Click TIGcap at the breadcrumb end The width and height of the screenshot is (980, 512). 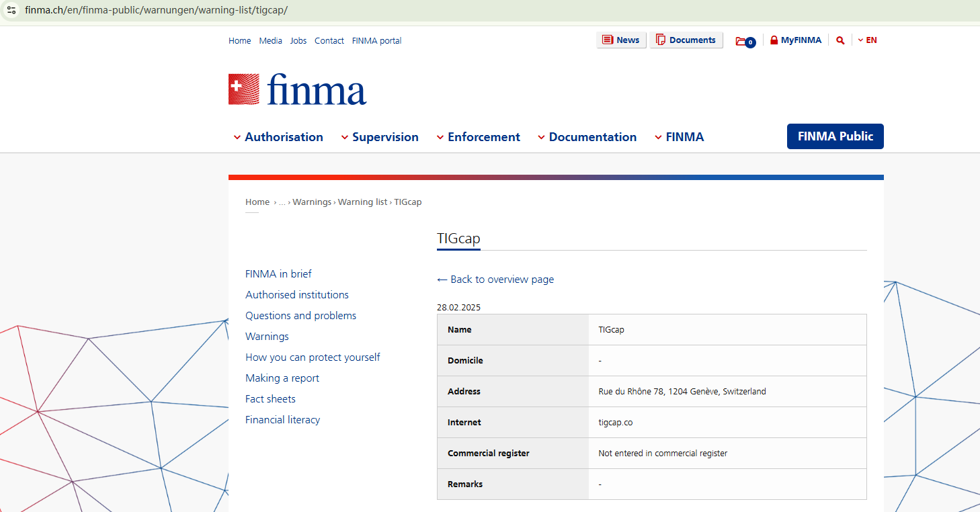(408, 202)
